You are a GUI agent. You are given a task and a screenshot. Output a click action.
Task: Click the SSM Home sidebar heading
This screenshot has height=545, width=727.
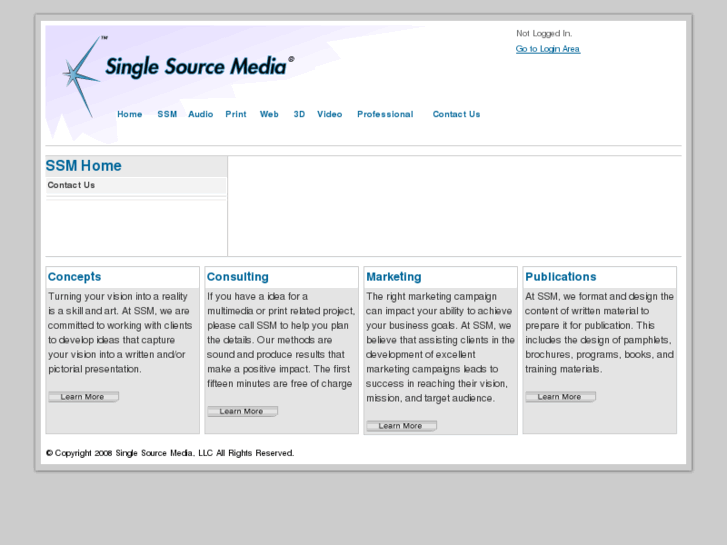[83, 166]
